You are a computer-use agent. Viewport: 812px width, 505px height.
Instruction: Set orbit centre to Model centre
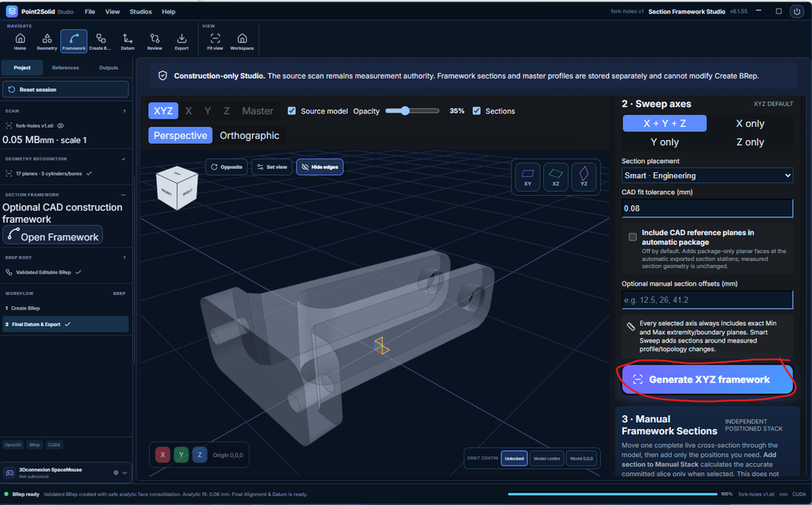point(546,458)
